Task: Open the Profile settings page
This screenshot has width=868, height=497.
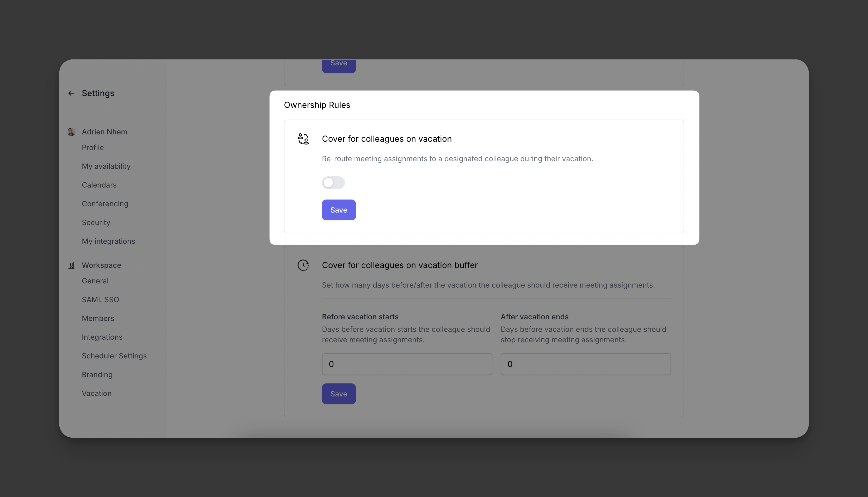Action: (93, 147)
